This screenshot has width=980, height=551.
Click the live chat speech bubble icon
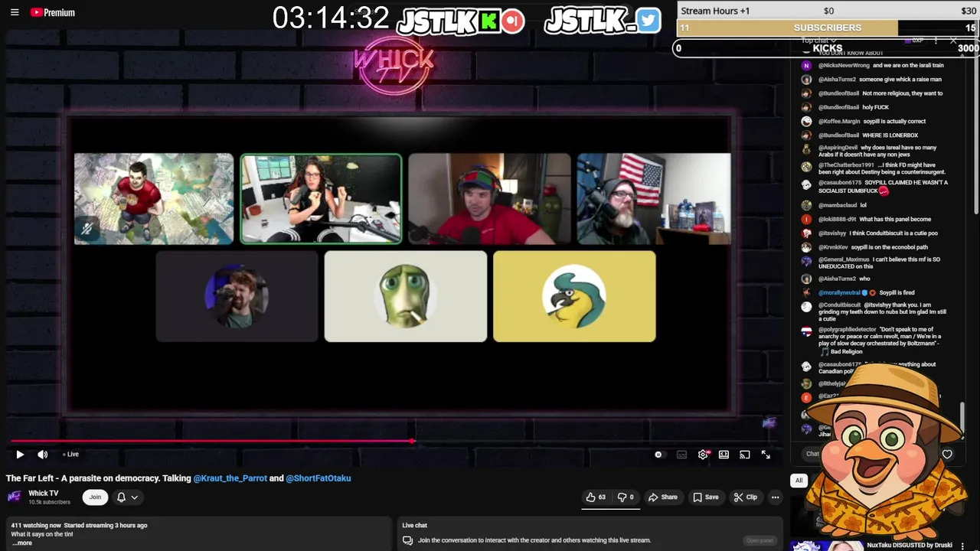click(x=408, y=540)
